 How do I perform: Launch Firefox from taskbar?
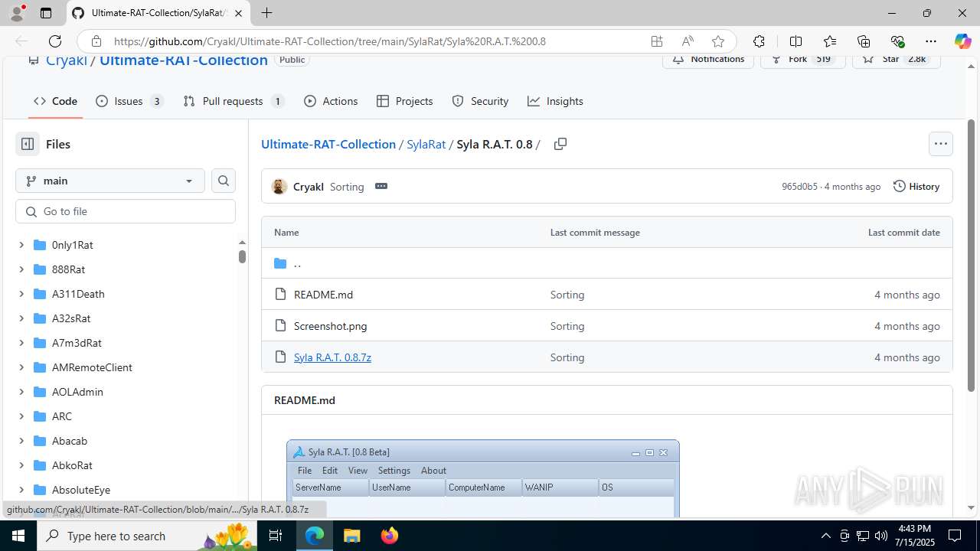[x=390, y=536]
